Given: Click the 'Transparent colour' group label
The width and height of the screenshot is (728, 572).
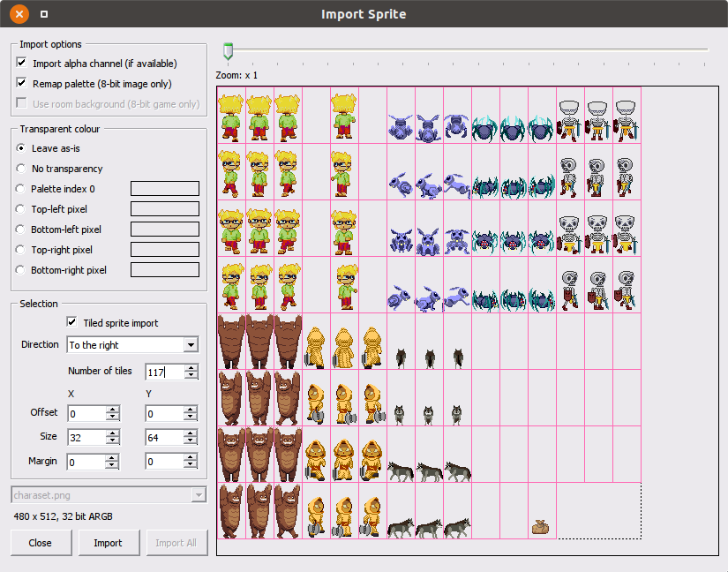Looking at the screenshot, I should pyautogui.click(x=60, y=129).
